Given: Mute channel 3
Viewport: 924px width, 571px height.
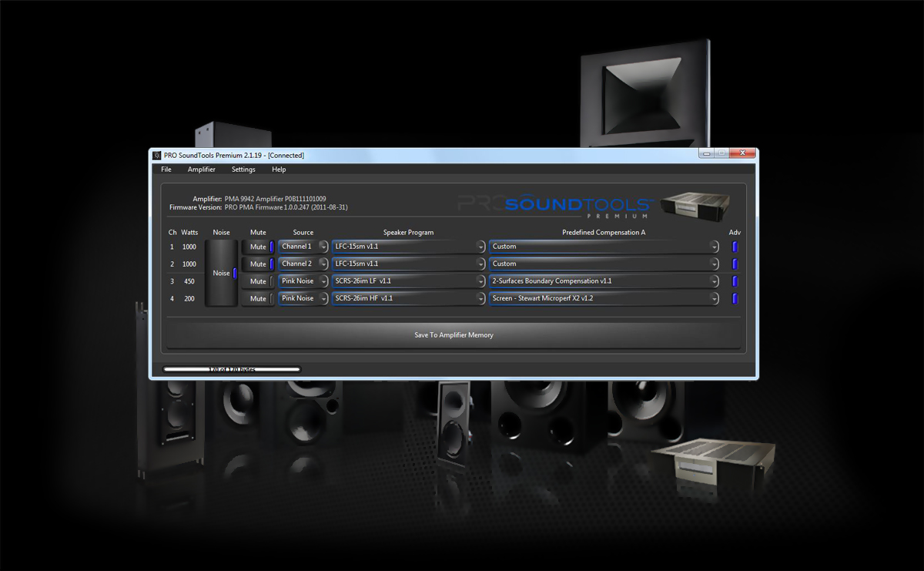Looking at the screenshot, I should (x=256, y=280).
